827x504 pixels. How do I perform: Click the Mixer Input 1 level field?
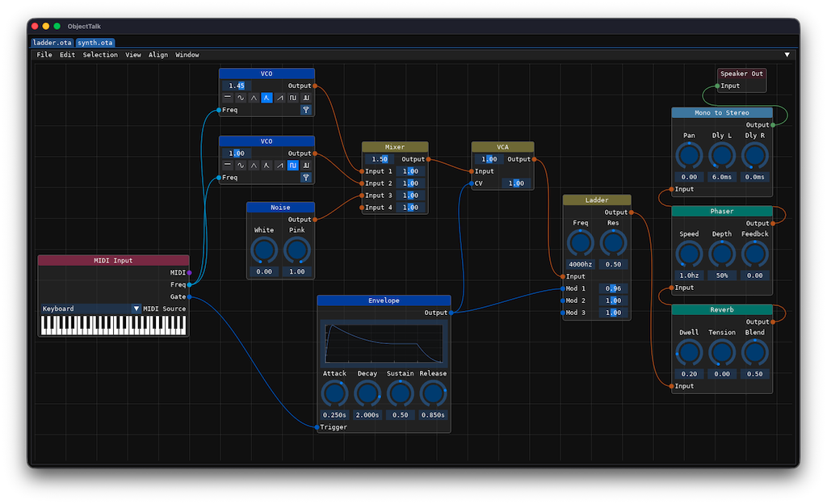pos(410,171)
